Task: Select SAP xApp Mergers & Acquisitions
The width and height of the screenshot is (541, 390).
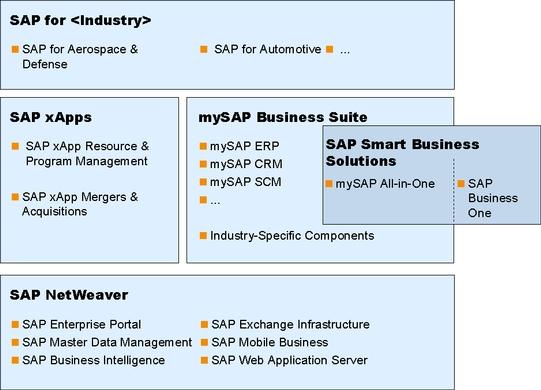Action: (80, 204)
